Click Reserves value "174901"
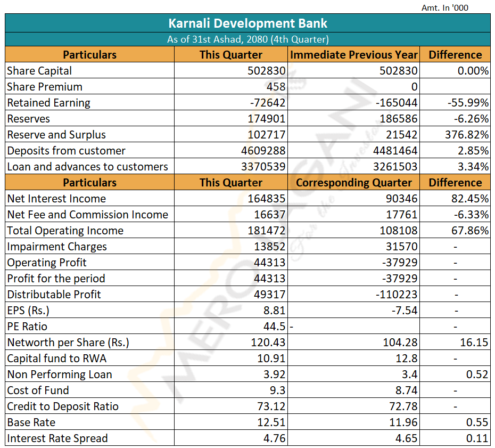The height and width of the screenshot is (448, 495). [267, 119]
